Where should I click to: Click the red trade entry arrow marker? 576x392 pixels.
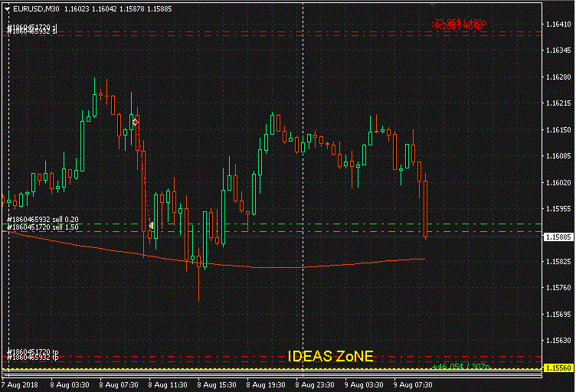tap(136, 122)
